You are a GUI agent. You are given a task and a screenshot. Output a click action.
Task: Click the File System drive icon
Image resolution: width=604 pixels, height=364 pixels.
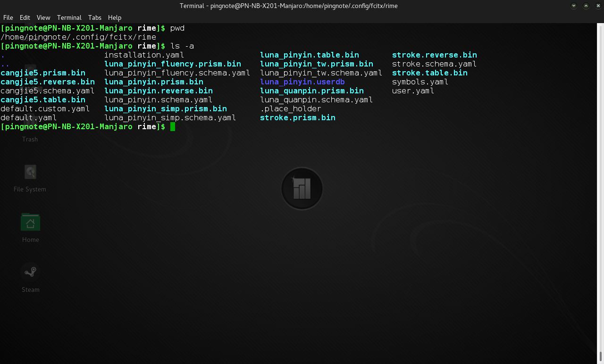point(30,173)
